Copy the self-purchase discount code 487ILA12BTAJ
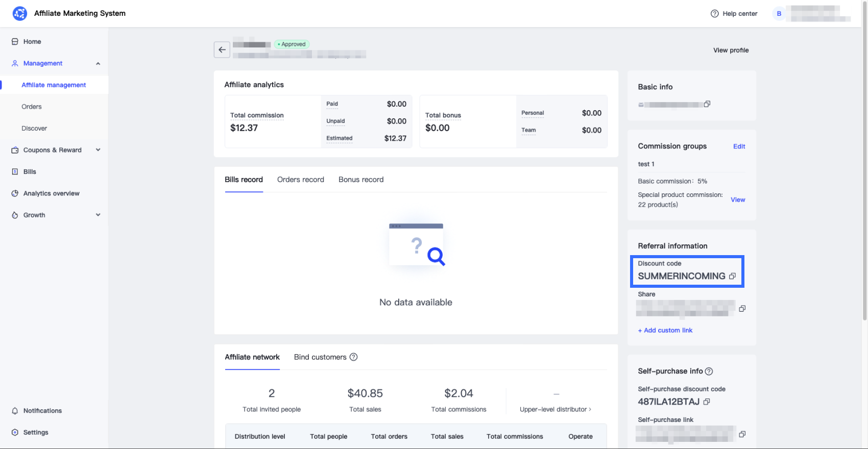Viewport: 868px width, 449px height. coord(707,402)
